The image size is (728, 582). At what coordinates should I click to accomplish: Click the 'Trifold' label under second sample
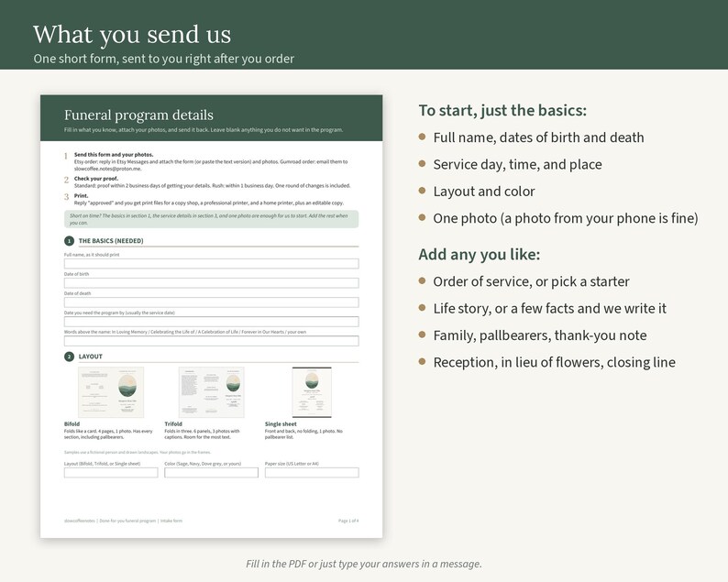[173, 423]
